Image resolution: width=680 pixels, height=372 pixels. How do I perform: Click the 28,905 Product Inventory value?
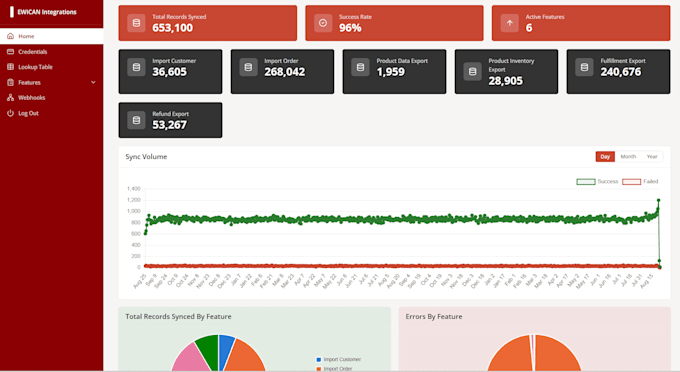[x=506, y=81]
